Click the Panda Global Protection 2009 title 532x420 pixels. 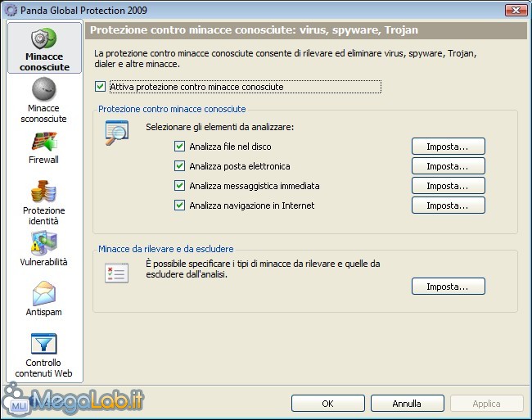(x=83, y=11)
